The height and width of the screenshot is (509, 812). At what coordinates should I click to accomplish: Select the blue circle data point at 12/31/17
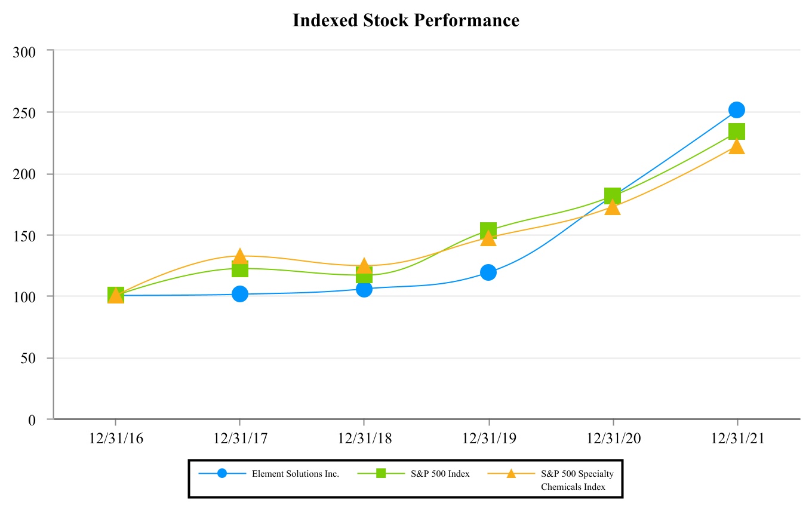[x=239, y=294]
